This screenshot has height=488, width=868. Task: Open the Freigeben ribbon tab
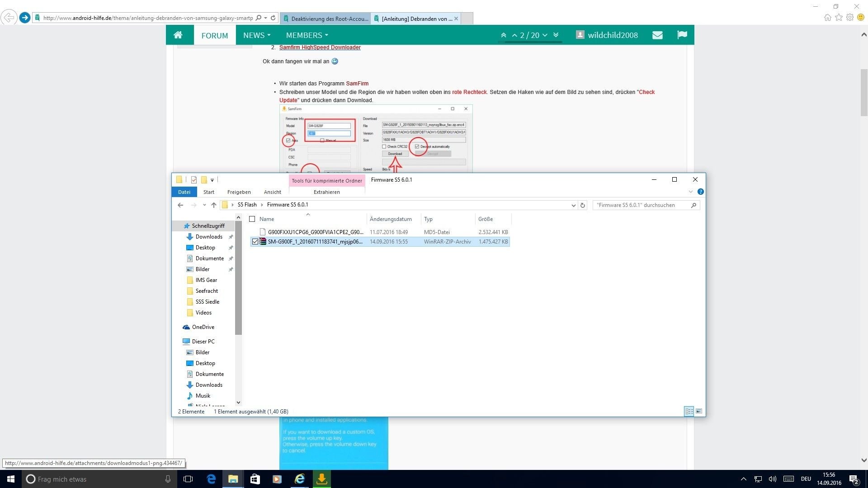(239, 192)
